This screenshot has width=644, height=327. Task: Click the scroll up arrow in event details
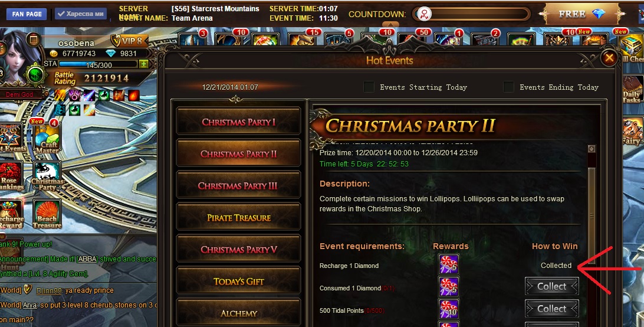point(592,149)
